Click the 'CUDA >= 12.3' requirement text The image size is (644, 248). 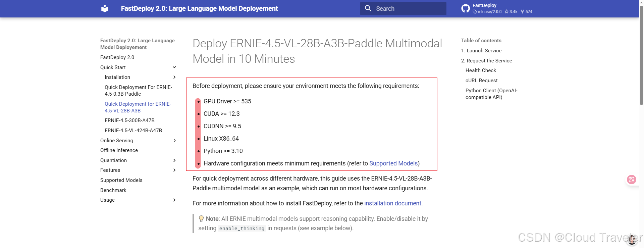(221, 114)
